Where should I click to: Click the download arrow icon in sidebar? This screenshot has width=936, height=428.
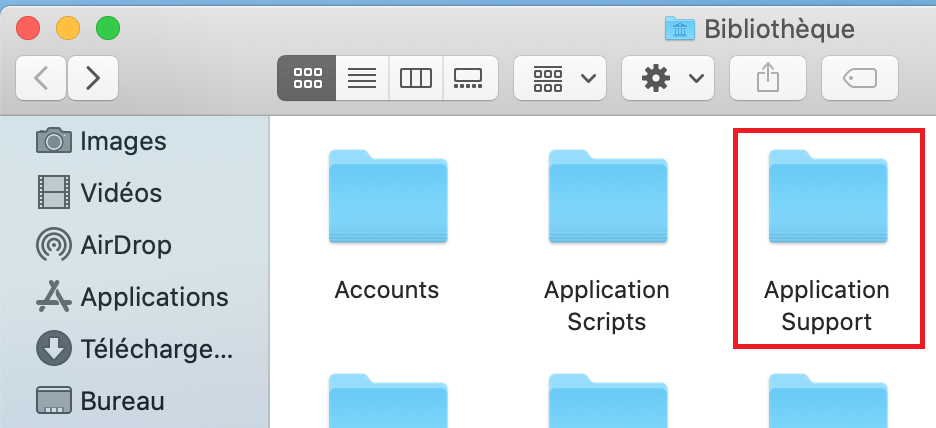[54, 349]
